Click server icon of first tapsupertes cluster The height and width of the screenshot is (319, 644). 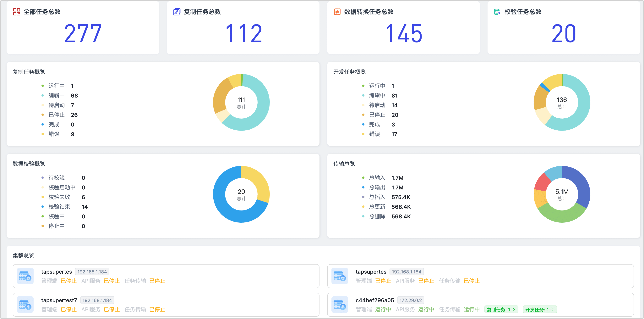[25, 276]
